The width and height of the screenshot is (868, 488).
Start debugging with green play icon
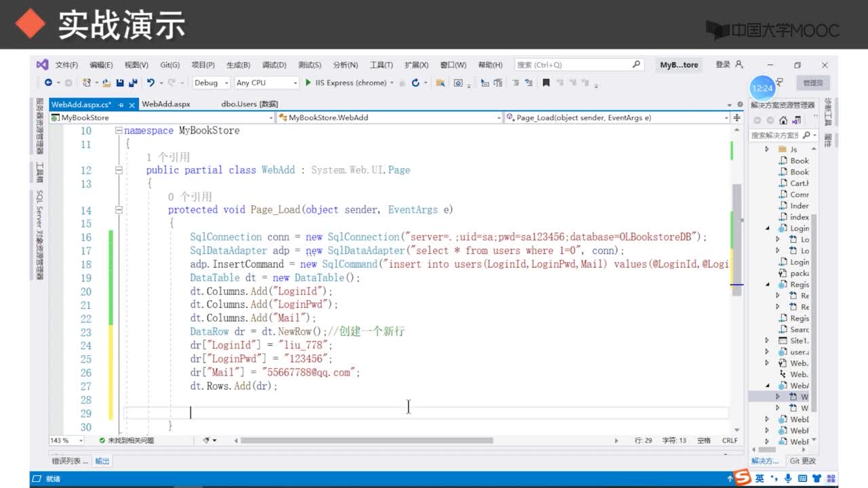pos(309,83)
